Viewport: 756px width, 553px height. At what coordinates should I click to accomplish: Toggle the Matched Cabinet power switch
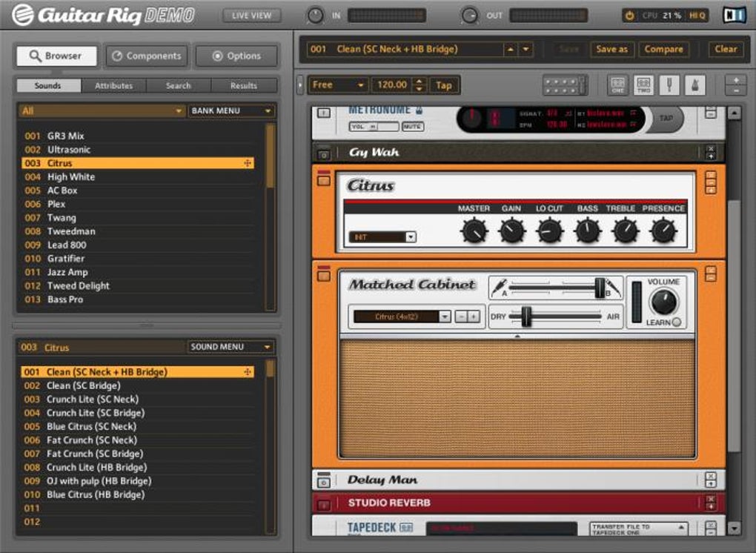[x=324, y=276]
